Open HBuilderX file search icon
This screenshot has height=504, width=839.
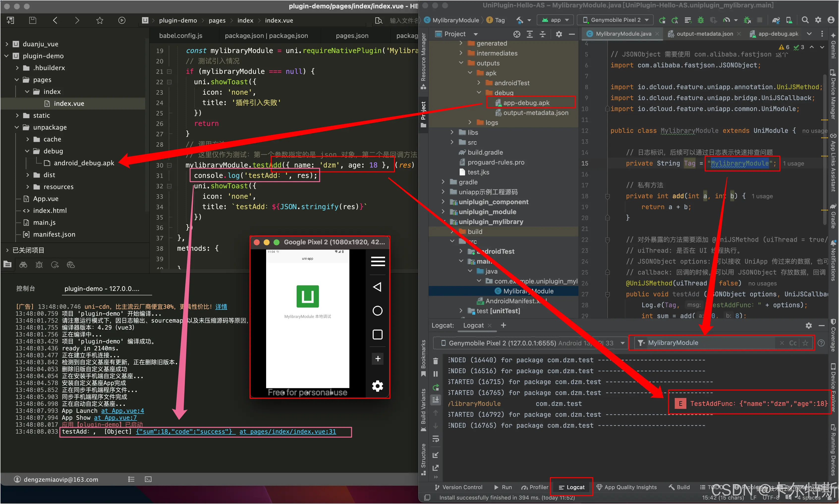(x=379, y=20)
